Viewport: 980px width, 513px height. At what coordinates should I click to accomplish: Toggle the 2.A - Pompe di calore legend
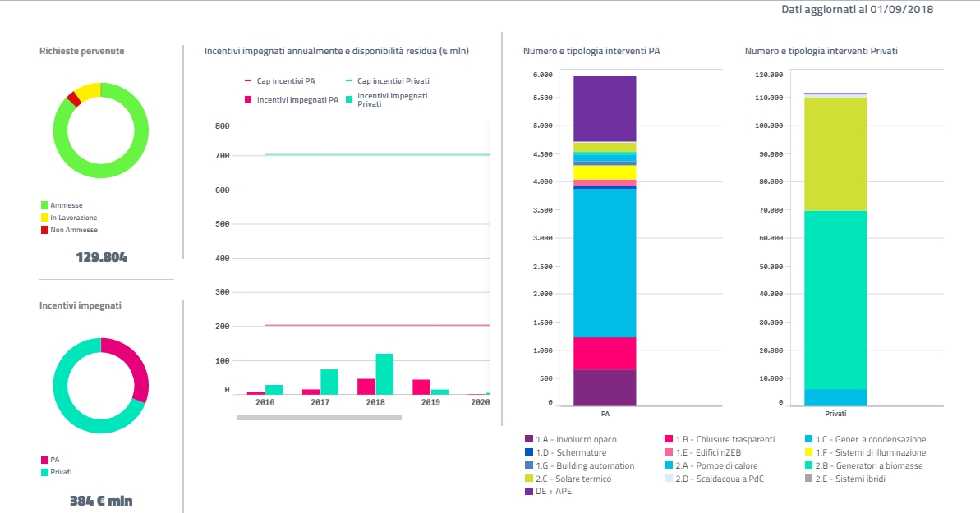[710, 465]
